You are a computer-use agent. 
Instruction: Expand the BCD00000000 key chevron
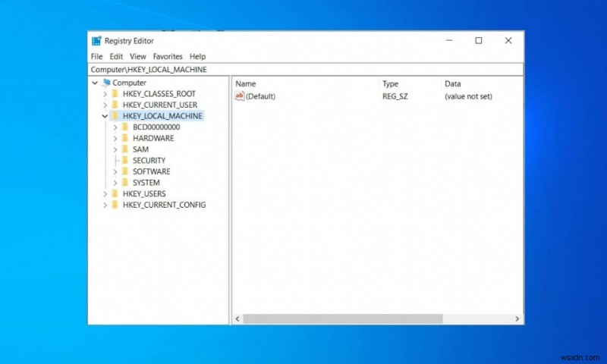pos(115,127)
